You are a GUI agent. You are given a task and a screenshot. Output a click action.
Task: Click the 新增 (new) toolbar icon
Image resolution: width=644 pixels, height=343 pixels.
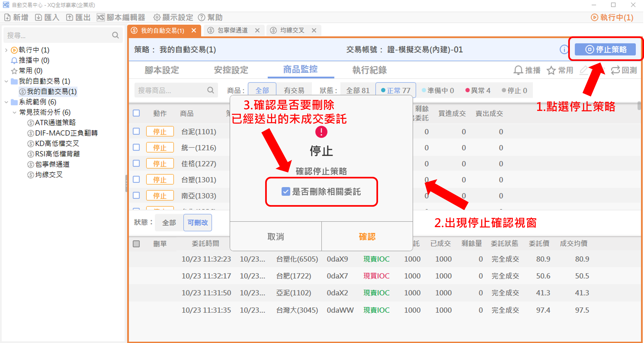tap(7, 17)
